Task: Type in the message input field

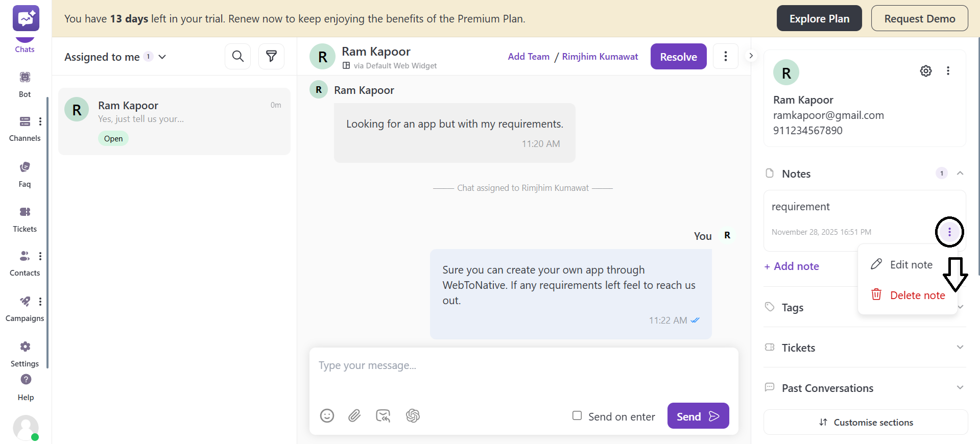Action: [x=523, y=366]
